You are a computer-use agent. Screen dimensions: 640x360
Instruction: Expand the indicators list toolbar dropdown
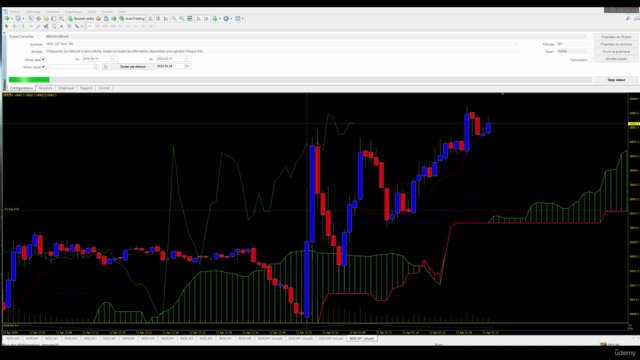[x=220, y=19]
